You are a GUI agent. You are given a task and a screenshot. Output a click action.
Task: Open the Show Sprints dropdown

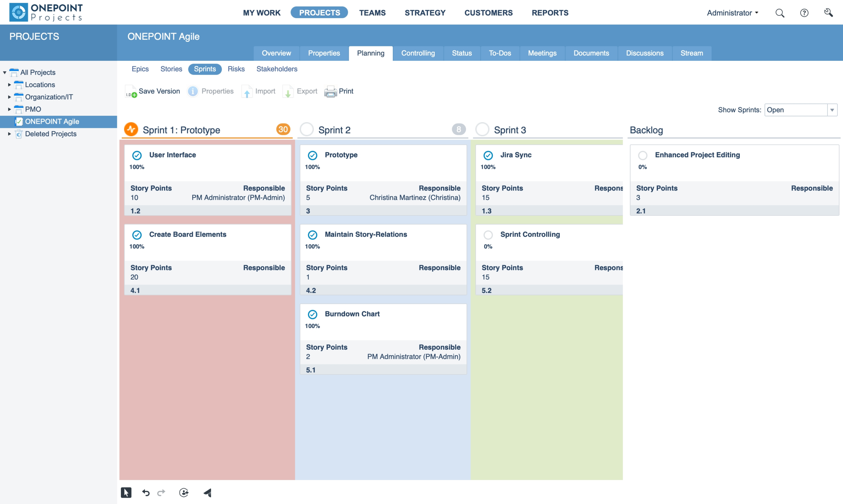tap(832, 110)
